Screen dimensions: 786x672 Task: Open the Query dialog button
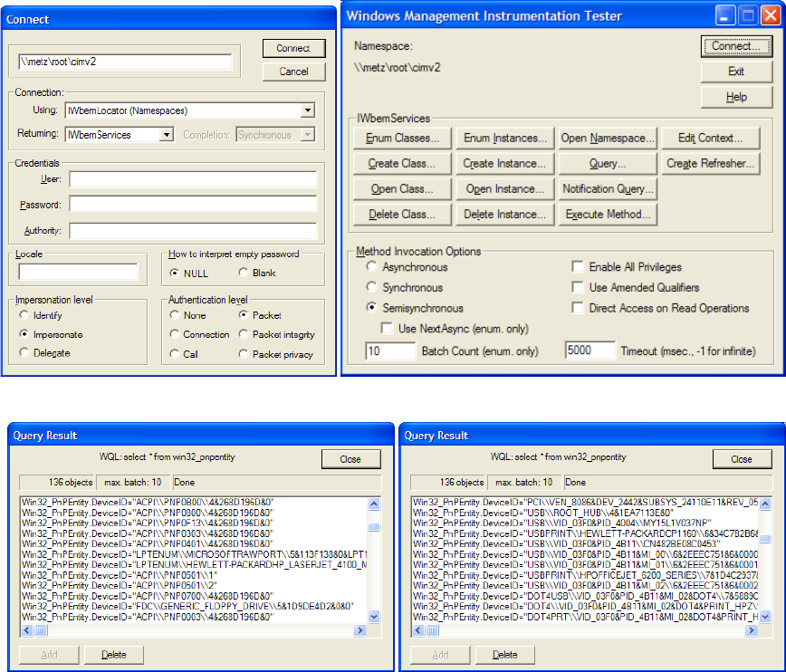point(607,164)
